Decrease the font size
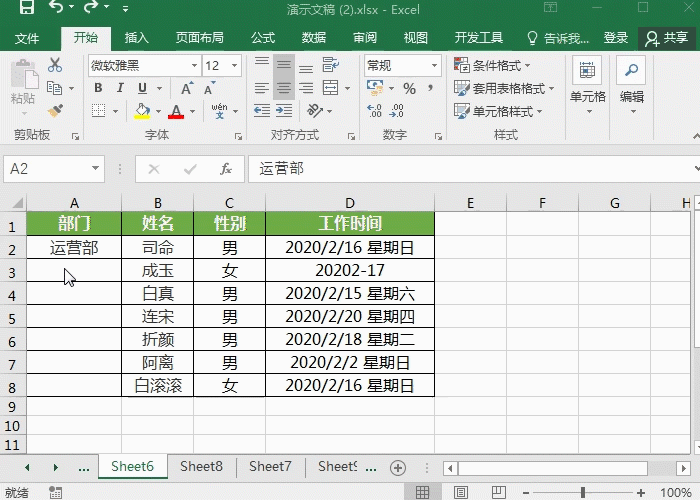700x500 pixels. [209, 88]
